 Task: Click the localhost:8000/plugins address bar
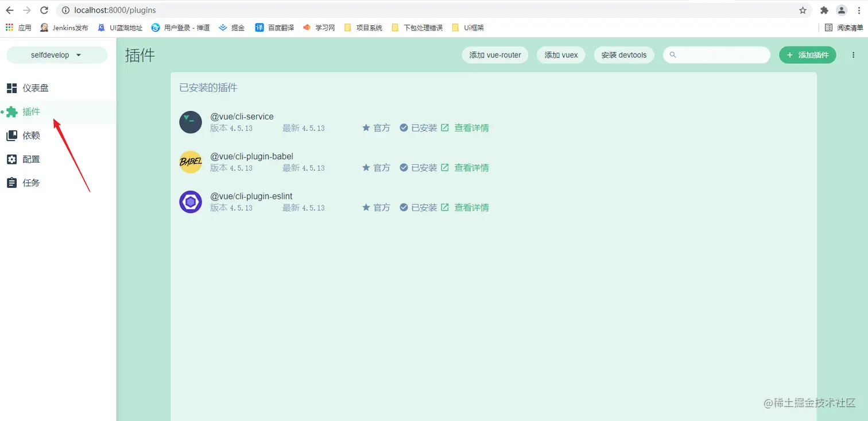tap(433, 10)
